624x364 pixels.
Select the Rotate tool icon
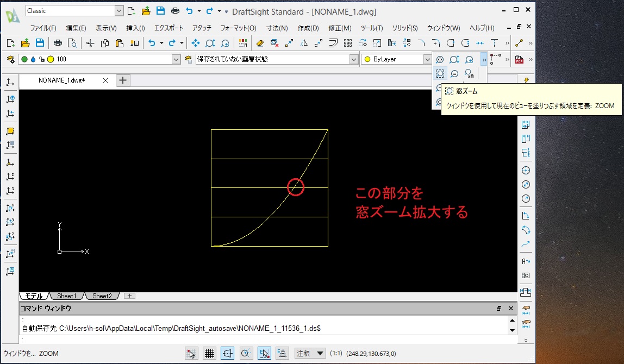[363, 43]
